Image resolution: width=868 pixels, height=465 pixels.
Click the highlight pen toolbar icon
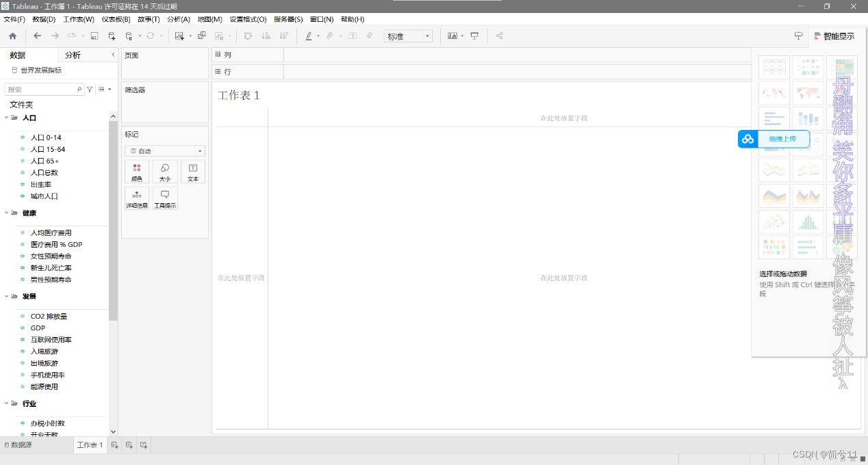tap(309, 36)
